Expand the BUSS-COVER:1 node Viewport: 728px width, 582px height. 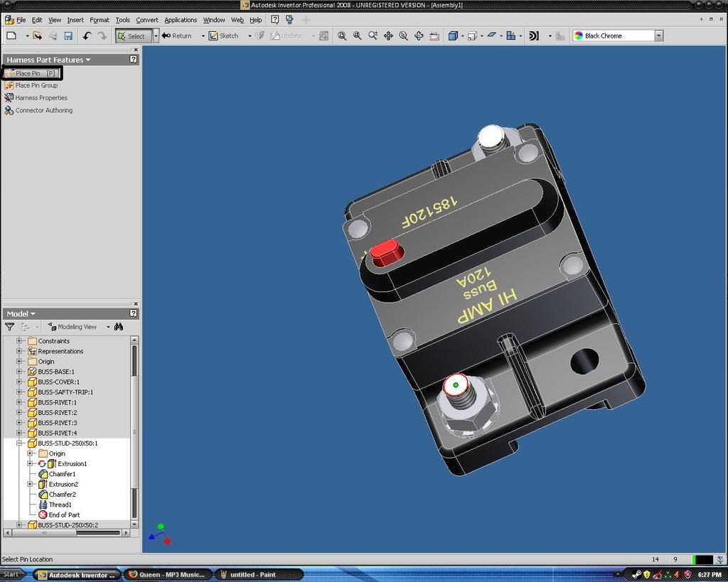click(19, 382)
